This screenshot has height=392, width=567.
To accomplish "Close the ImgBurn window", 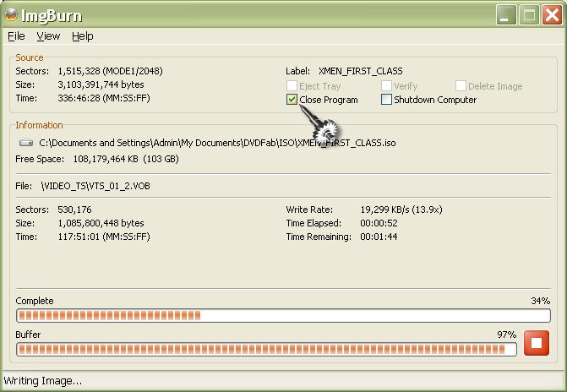I will coord(552,15).
